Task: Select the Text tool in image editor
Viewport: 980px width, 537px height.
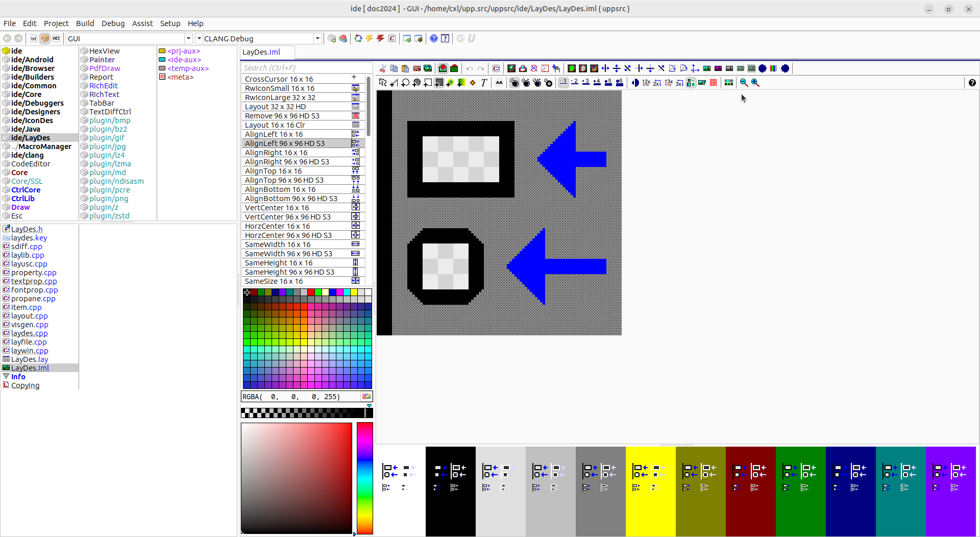Action: pyautogui.click(x=484, y=83)
